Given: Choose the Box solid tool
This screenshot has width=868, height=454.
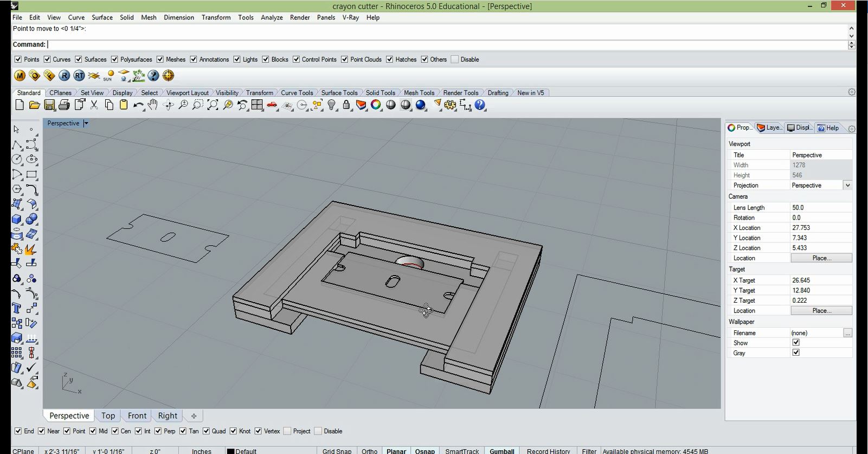Looking at the screenshot, I should pos(17,219).
